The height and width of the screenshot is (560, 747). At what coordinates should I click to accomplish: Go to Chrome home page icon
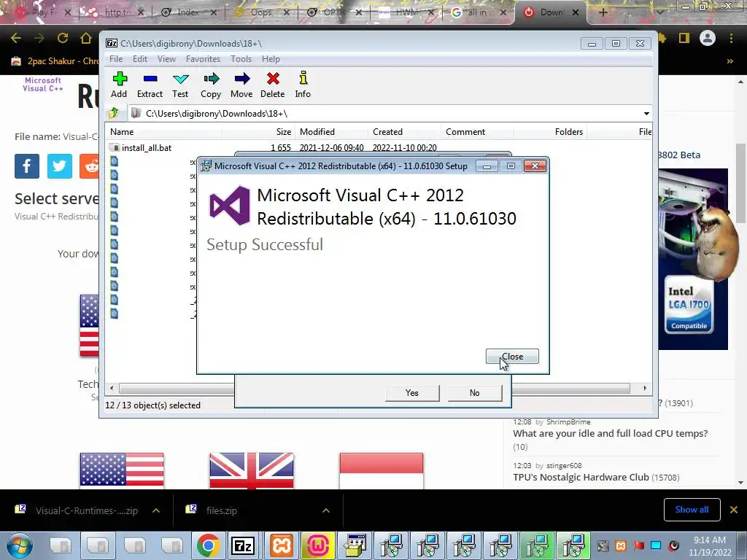86,38
